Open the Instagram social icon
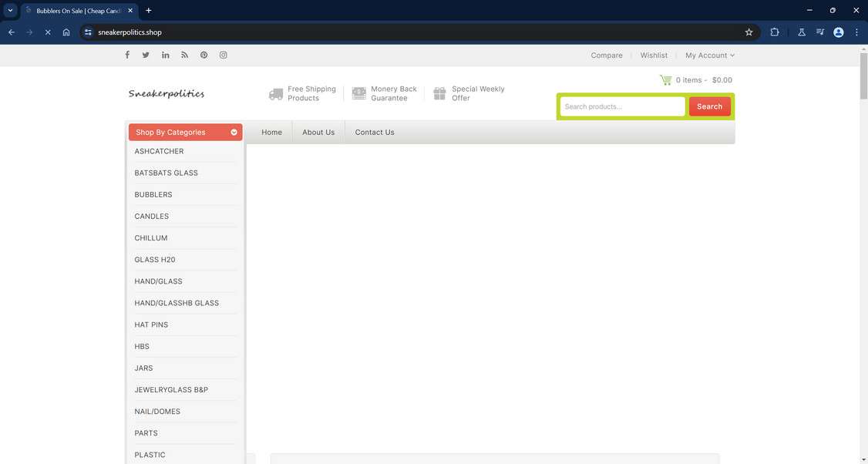The image size is (868, 464). 223,55
